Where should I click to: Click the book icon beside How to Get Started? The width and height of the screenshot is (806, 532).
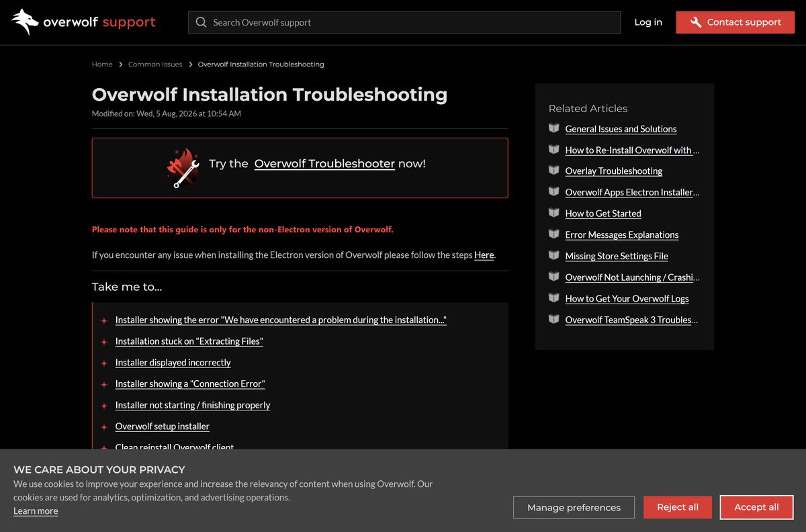(553, 213)
